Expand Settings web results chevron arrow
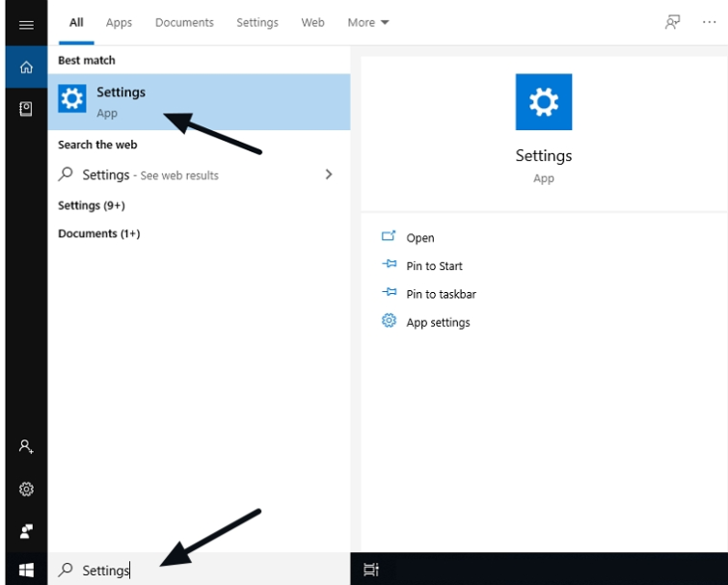This screenshot has width=728, height=585. [x=329, y=174]
